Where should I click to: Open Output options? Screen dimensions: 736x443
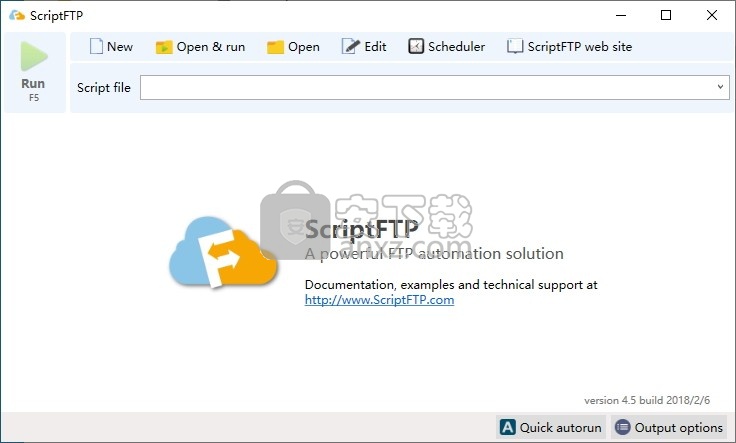669,428
